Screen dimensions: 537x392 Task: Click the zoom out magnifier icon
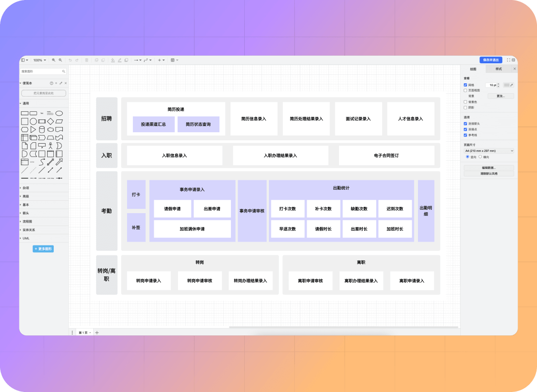pyautogui.click(x=60, y=60)
